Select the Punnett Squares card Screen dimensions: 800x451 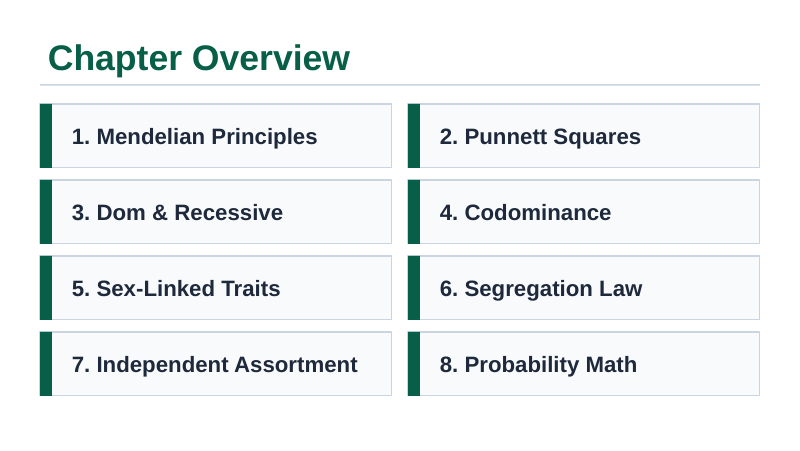click(x=584, y=136)
